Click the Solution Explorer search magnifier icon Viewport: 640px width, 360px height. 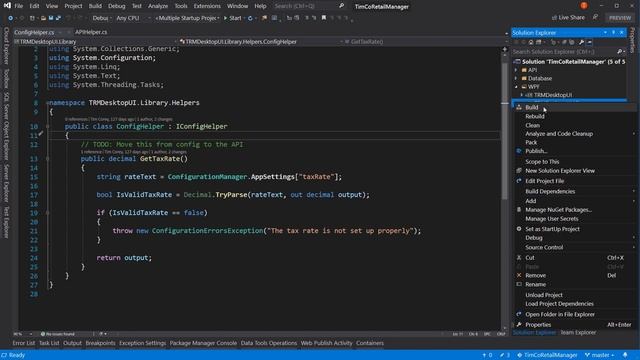619,52
